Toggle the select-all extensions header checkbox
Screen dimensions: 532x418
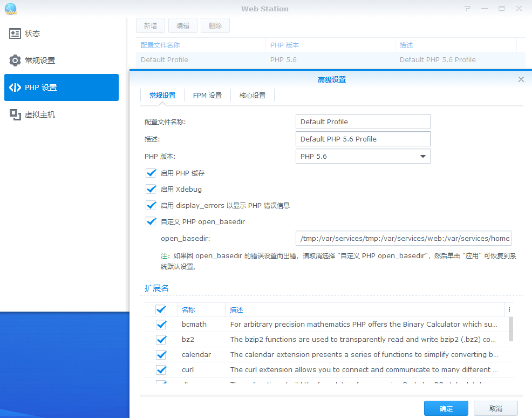point(161,309)
